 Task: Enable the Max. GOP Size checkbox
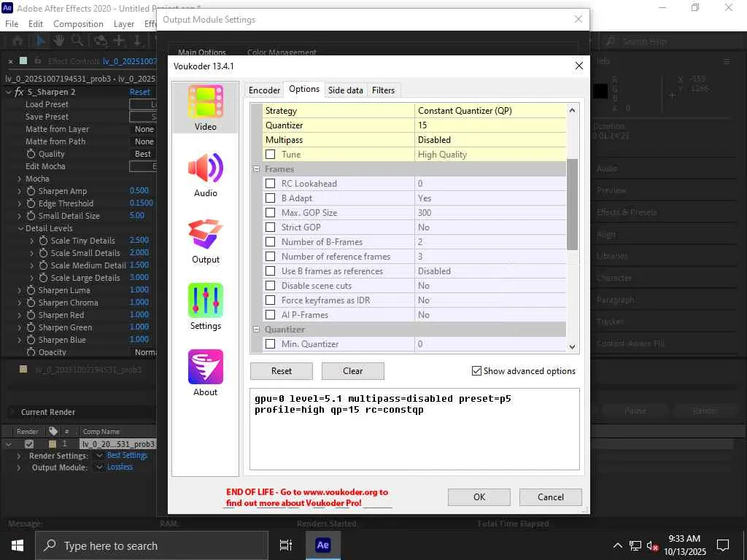(270, 212)
